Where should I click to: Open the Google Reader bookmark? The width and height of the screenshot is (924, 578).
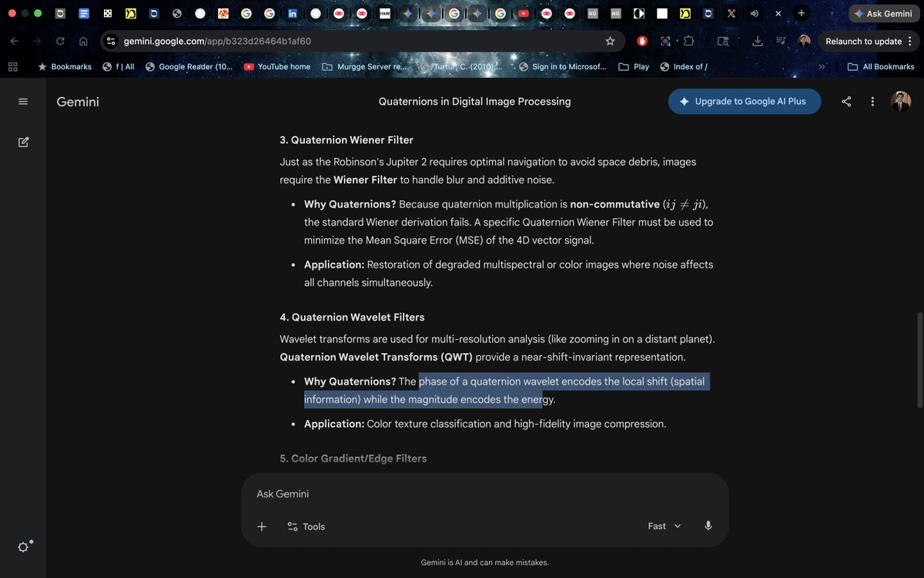189,67
